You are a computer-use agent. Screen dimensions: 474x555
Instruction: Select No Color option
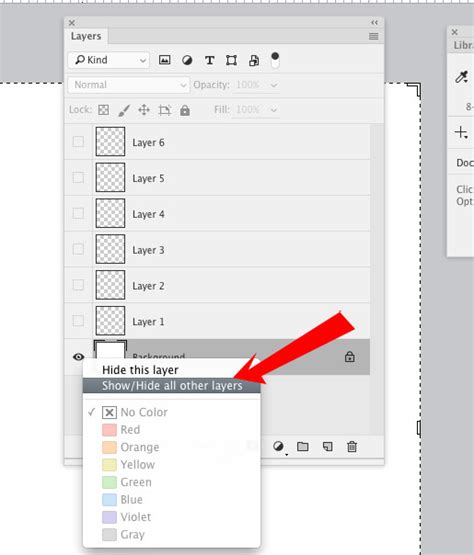click(171, 412)
